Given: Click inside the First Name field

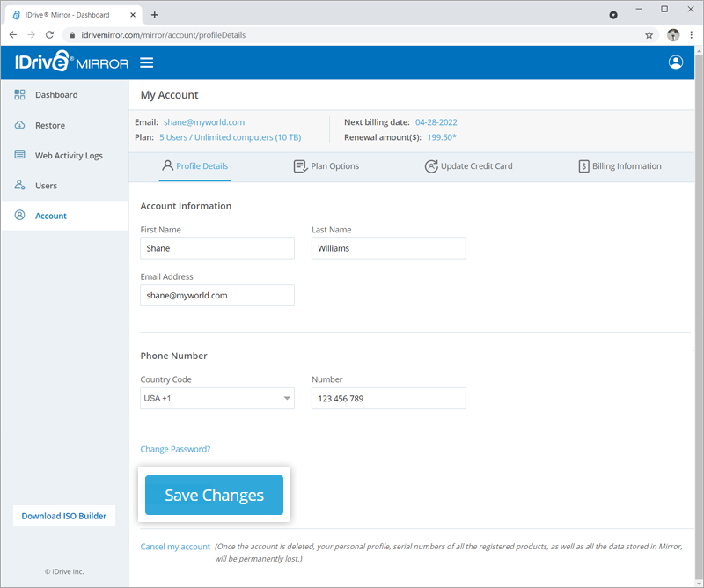Looking at the screenshot, I should (x=216, y=248).
